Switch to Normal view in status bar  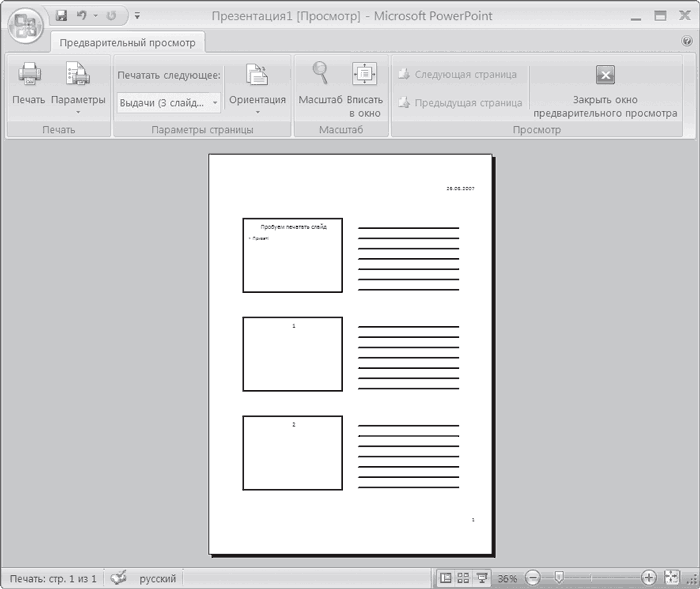[x=445, y=578]
